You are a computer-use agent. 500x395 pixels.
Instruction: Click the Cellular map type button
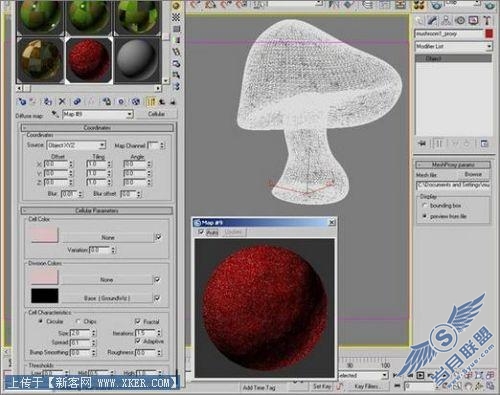156,114
